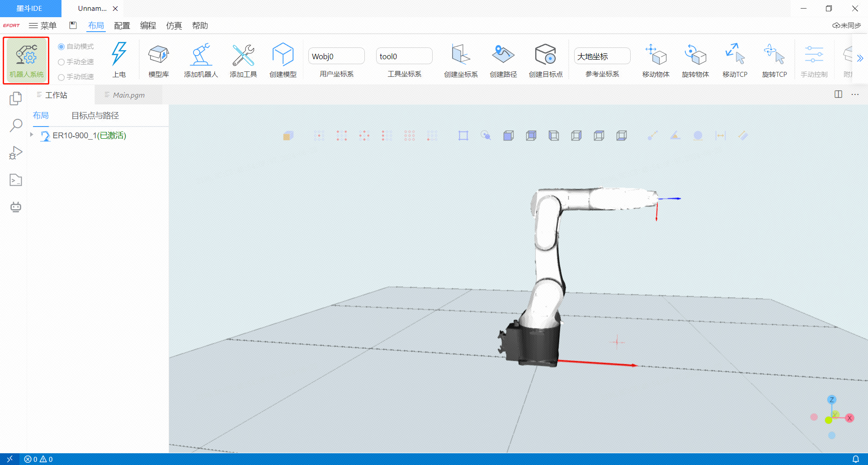Switch to the 目标点与路径 tab
The image size is (868, 465).
[x=95, y=116]
